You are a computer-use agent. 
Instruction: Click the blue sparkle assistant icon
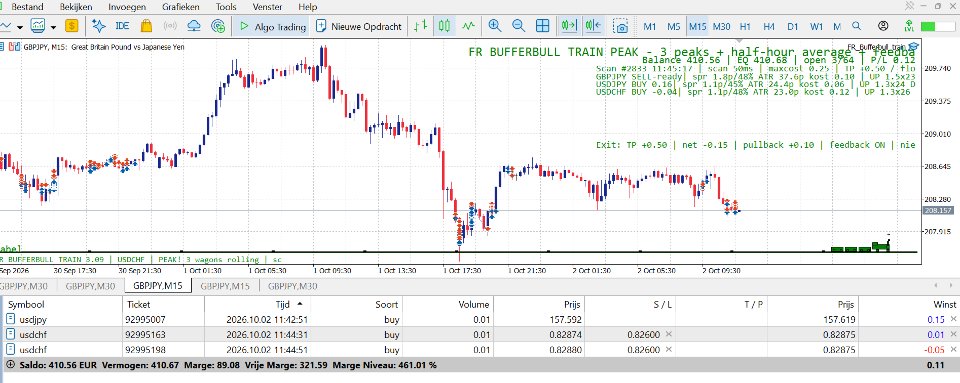pyautogui.click(x=99, y=26)
